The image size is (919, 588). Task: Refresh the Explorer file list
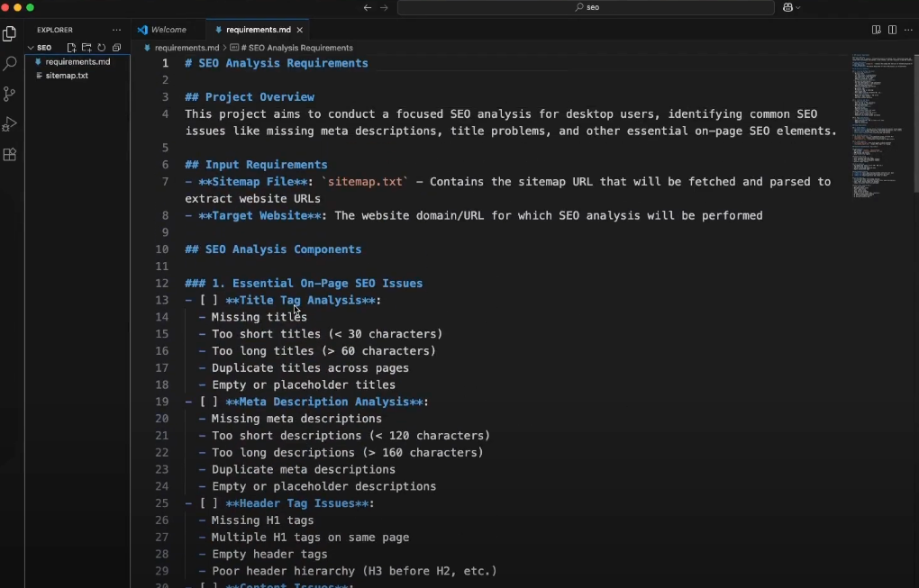[102, 48]
